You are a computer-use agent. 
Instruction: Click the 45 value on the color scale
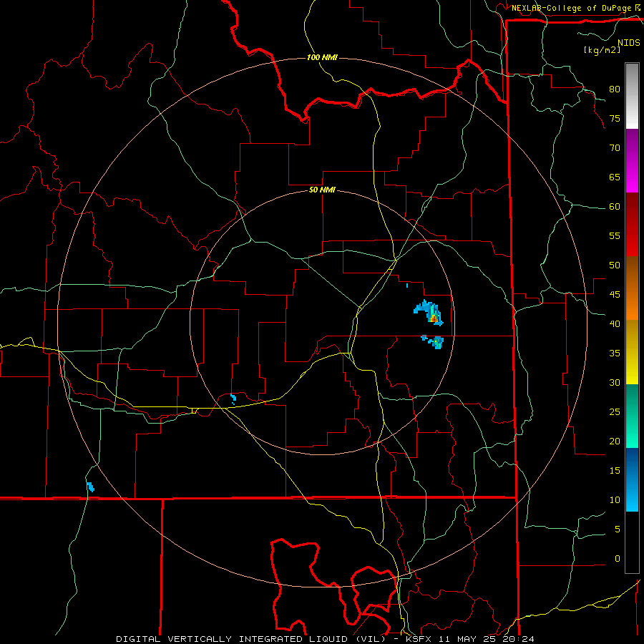(x=615, y=295)
